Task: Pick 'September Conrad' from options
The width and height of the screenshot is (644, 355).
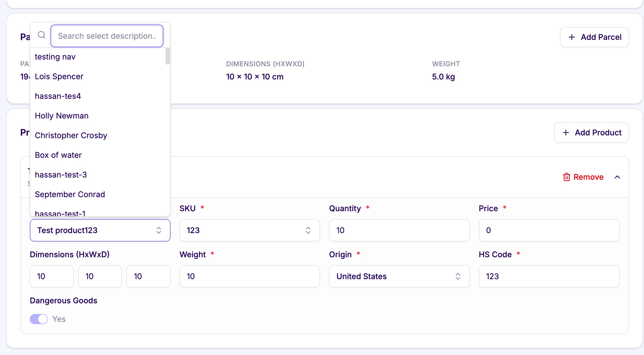Action: point(70,194)
